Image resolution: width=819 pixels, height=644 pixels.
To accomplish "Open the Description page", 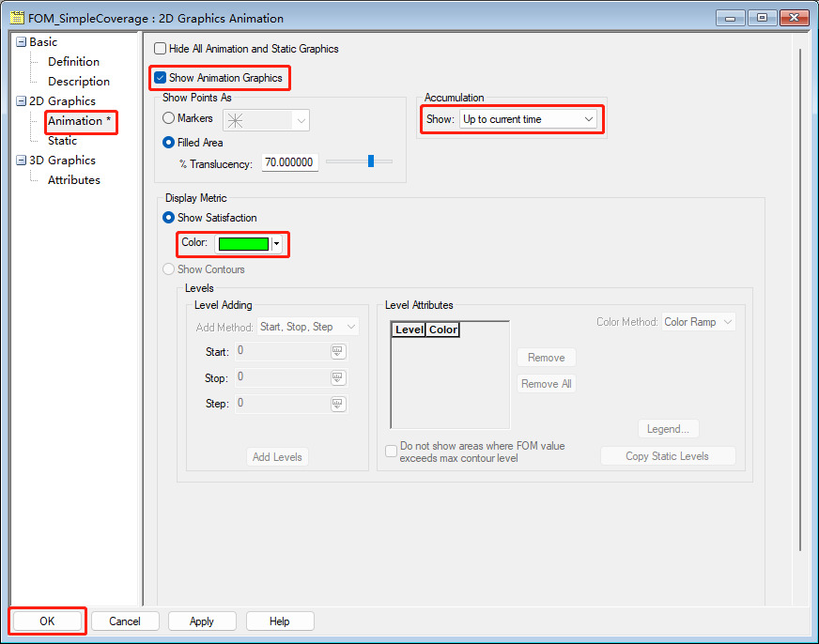I will click(78, 82).
